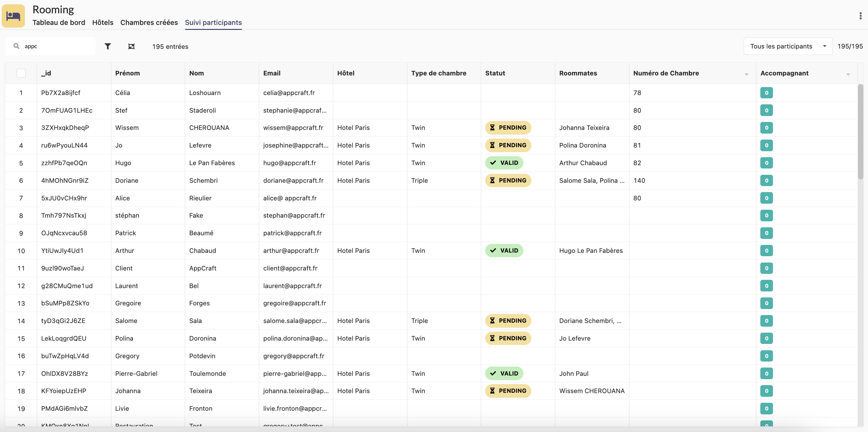This screenshot has height=432, width=868.
Task: Sort by the Statut column header
Action: [495, 73]
